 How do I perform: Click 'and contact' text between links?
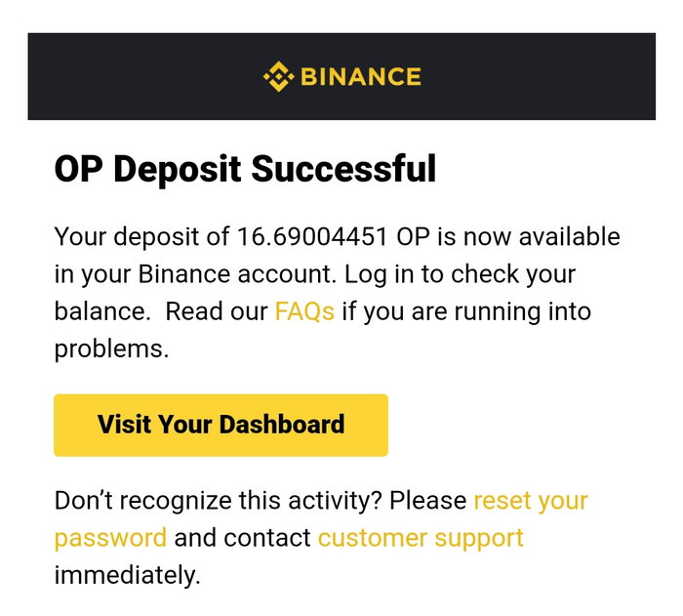[243, 538]
